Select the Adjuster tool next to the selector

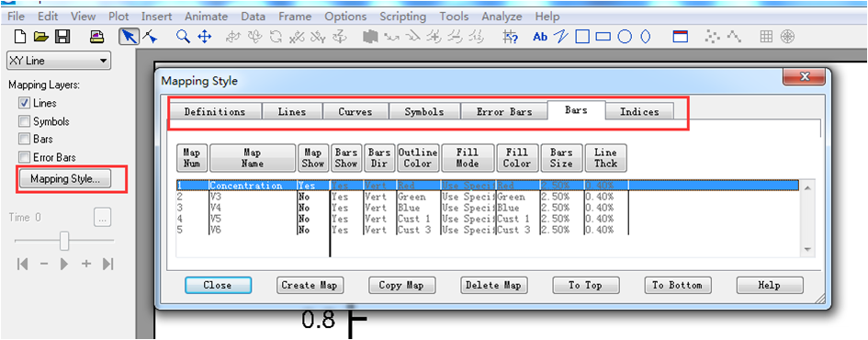click(x=150, y=37)
